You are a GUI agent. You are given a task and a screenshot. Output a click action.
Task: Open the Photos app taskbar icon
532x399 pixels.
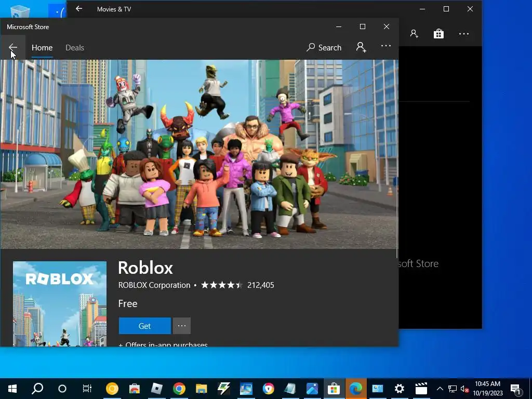pos(312,389)
